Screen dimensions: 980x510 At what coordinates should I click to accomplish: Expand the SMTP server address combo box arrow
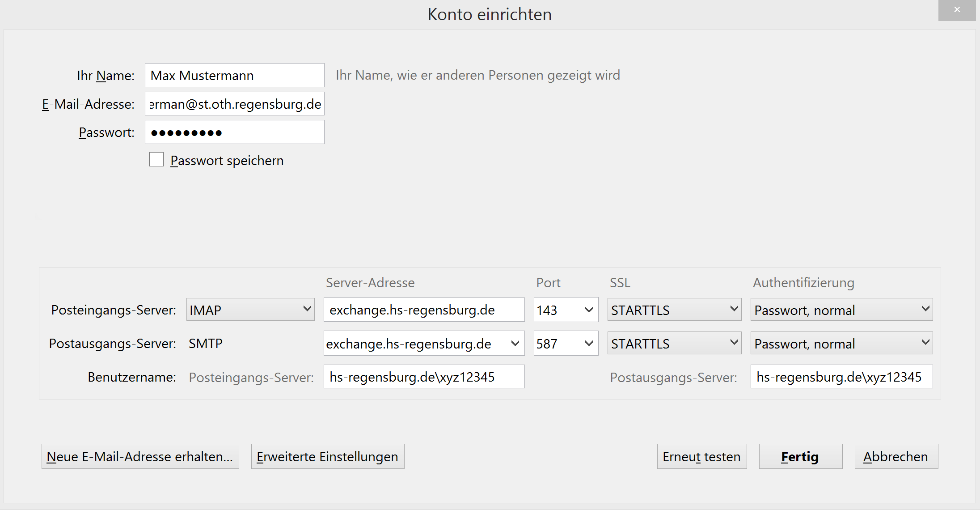coord(515,344)
